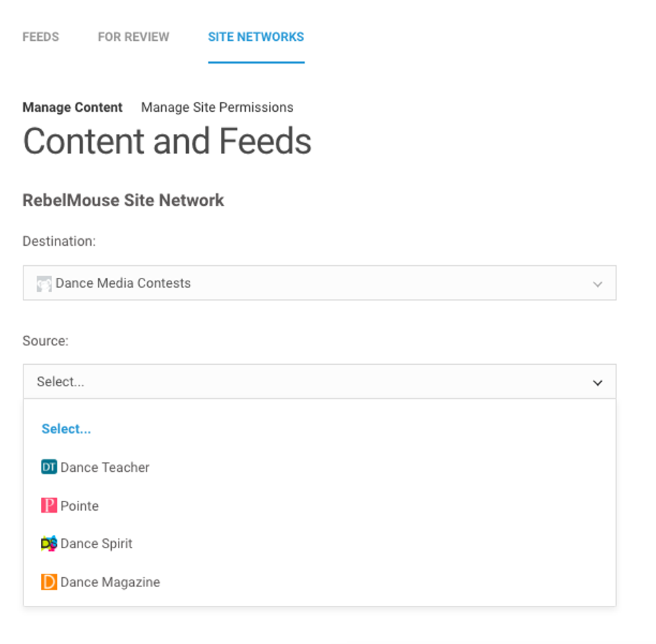This screenshot has height=644, width=656.
Task: Click the Dance Media Contests site icon
Action: pos(44,283)
